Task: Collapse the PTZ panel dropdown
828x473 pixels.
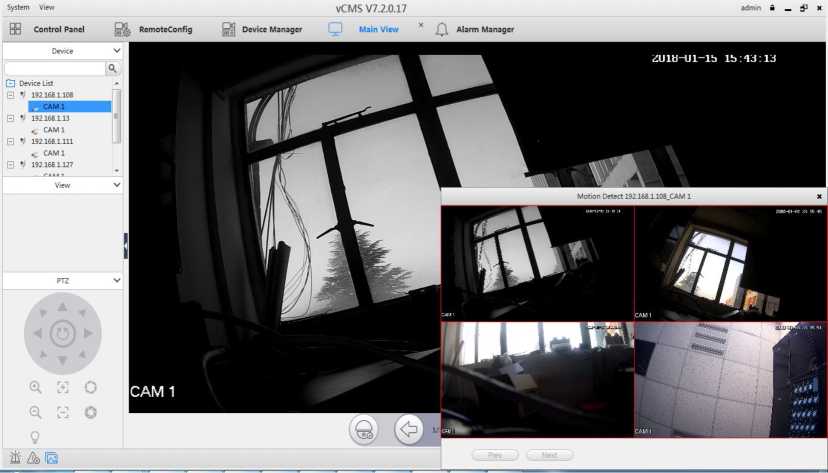Action: (x=117, y=280)
